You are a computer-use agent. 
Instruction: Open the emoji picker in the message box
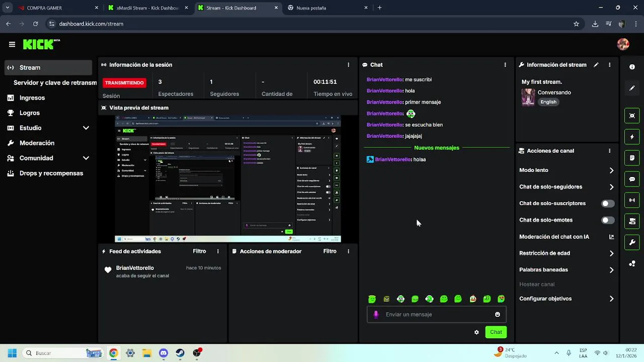tap(498, 314)
